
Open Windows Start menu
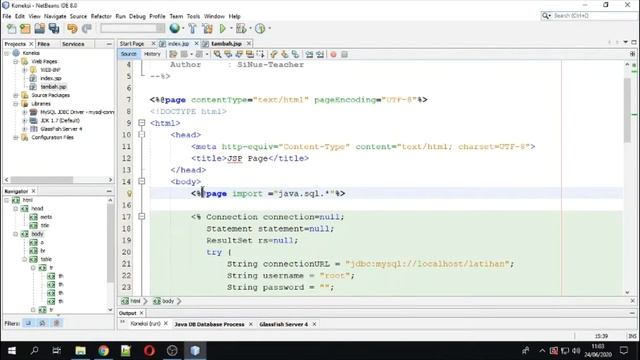coord(12,351)
